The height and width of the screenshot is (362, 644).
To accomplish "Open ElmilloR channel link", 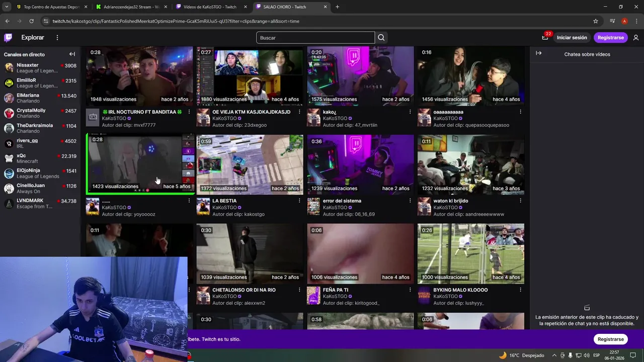I will click(39, 83).
